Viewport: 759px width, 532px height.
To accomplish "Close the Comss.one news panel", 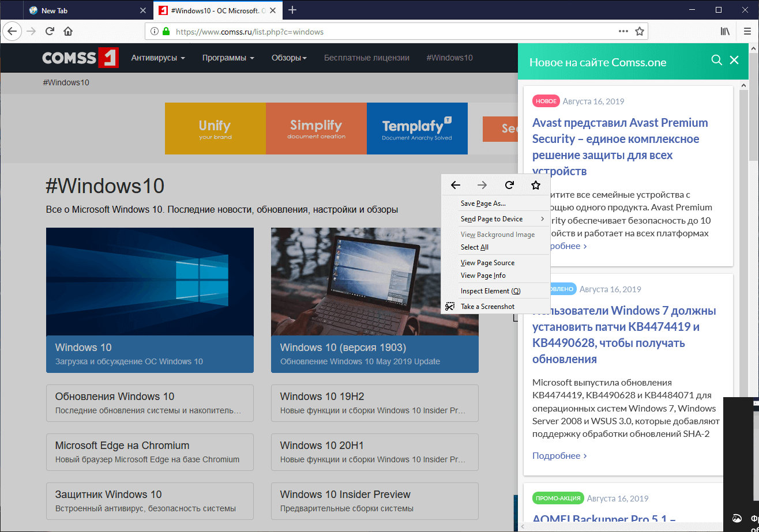I will click(x=734, y=60).
